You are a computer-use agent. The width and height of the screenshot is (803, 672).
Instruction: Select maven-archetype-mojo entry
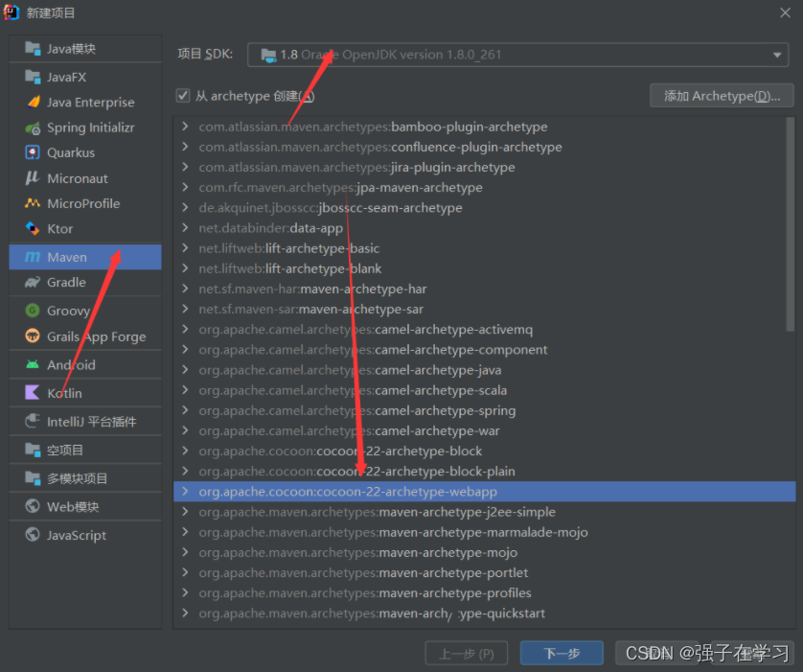[x=484, y=552]
